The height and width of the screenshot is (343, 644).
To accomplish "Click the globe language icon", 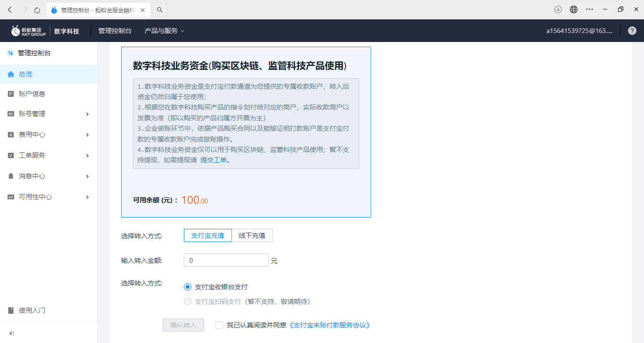I will click(574, 9).
